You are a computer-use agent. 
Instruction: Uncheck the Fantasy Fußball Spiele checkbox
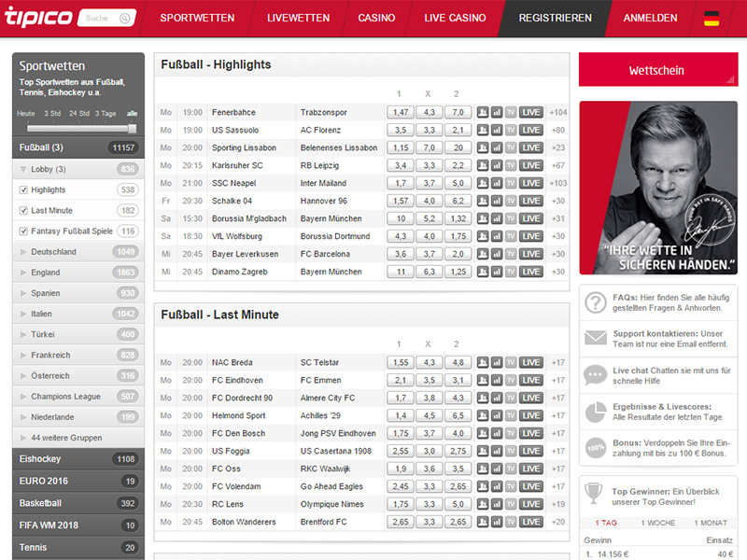[x=23, y=231]
